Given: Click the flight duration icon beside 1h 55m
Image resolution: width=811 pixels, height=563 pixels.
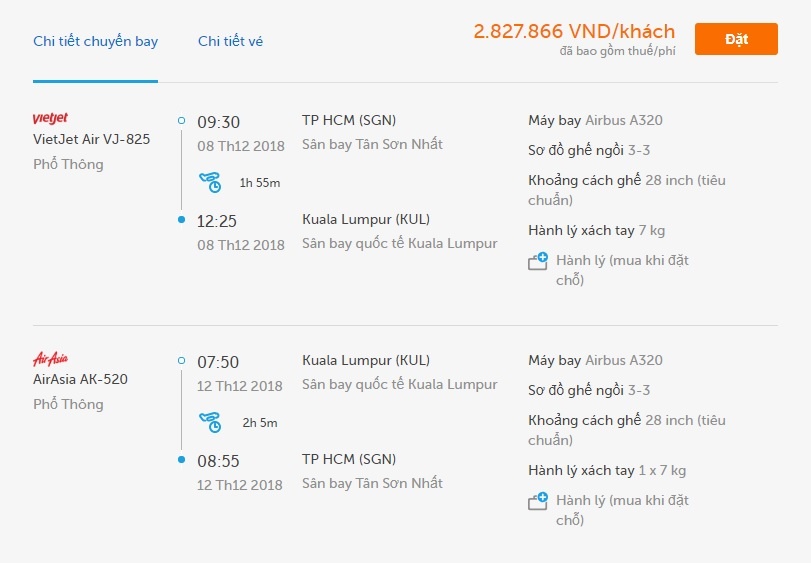Looking at the screenshot, I should [210, 182].
